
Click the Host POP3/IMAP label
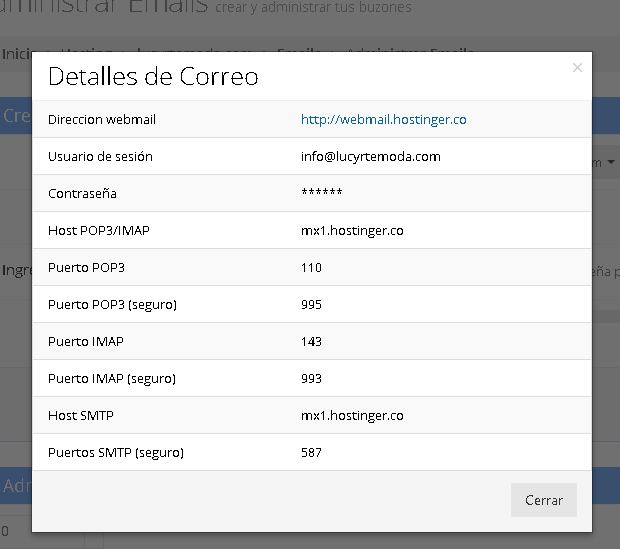(x=98, y=231)
